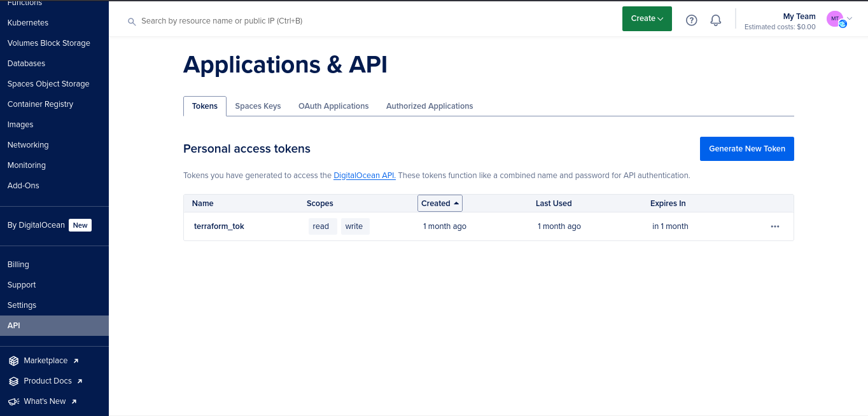Click the external arrow beside Marketplace
The image size is (868, 416).
pos(76,361)
